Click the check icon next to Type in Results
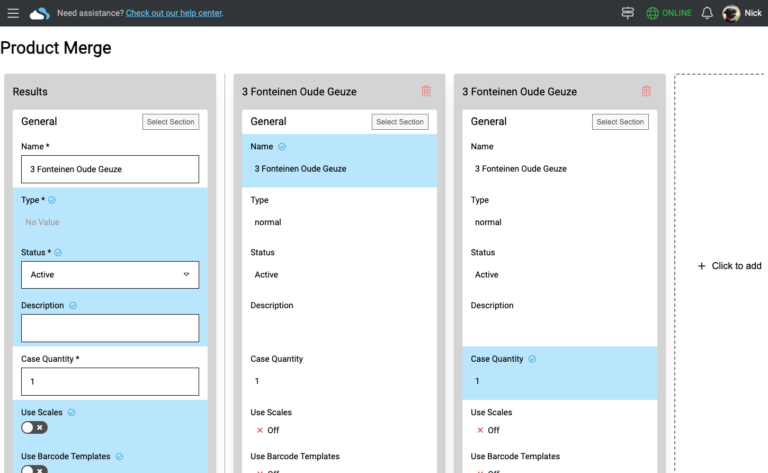 coord(52,200)
